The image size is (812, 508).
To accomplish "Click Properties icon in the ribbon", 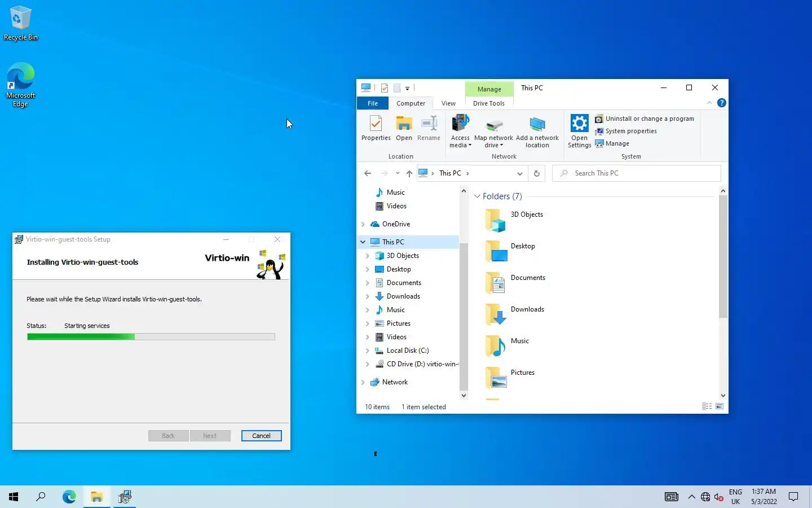I will coord(376,128).
